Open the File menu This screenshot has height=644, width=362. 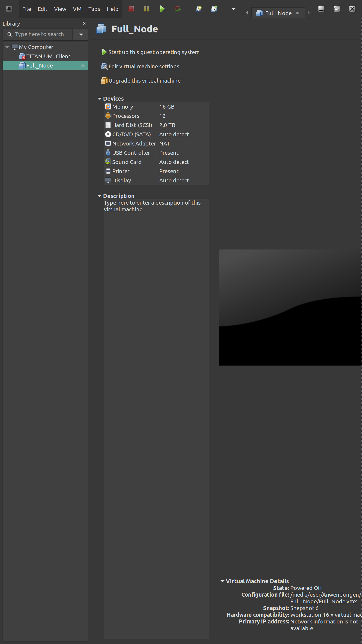click(26, 9)
